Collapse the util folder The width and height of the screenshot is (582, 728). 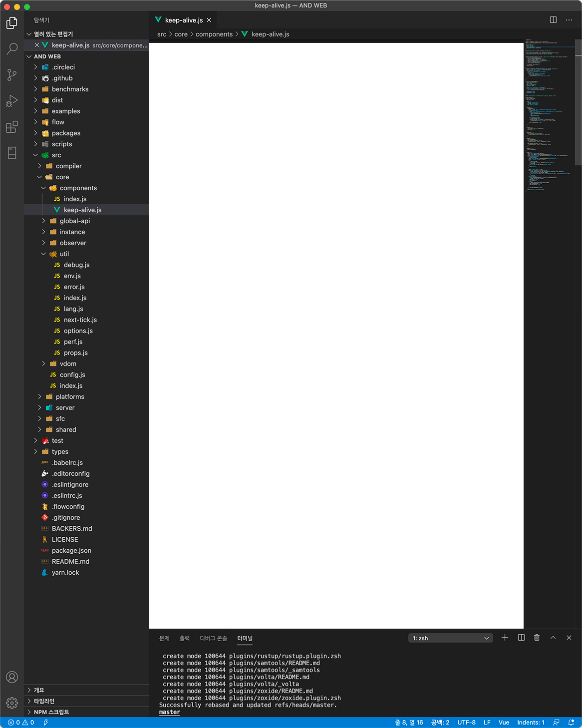(x=64, y=254)
